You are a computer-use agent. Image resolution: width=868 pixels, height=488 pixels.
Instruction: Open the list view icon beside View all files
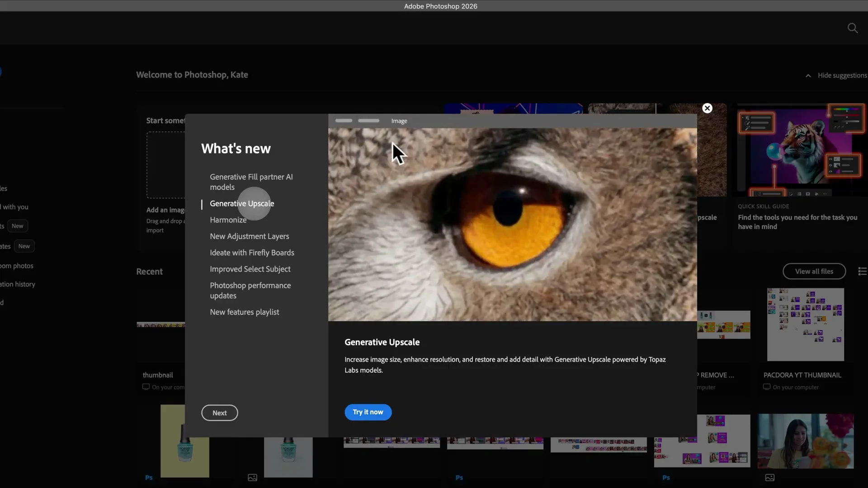click(862, 271)
